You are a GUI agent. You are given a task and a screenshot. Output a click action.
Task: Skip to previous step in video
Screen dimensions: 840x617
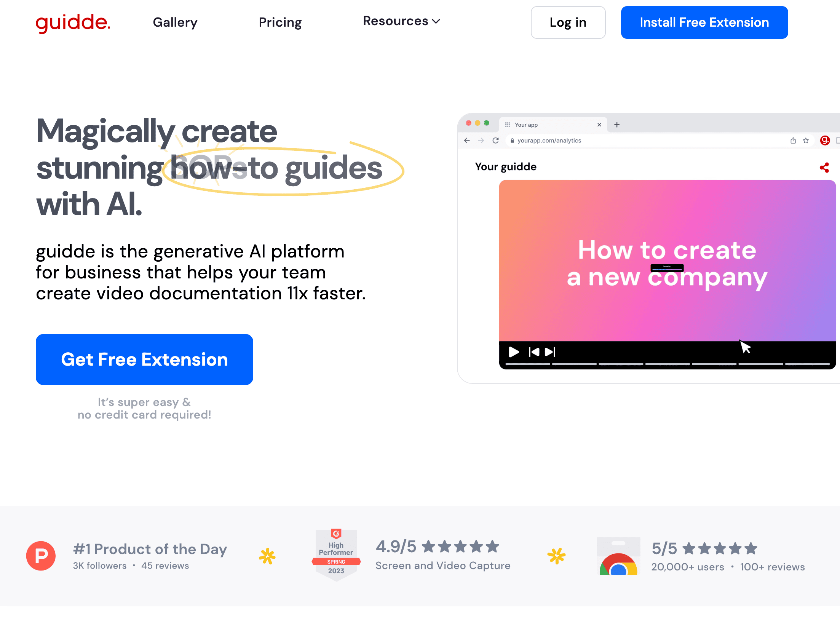pos(534,352)
